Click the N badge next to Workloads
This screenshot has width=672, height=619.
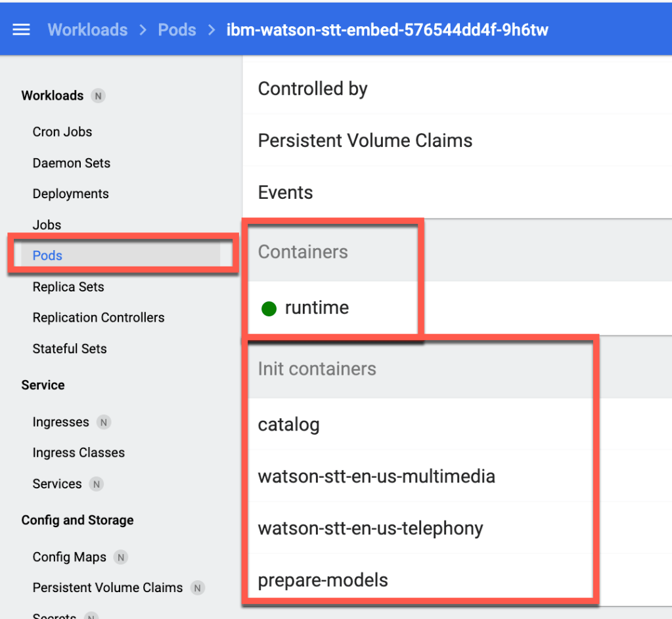tap(98, 96)
